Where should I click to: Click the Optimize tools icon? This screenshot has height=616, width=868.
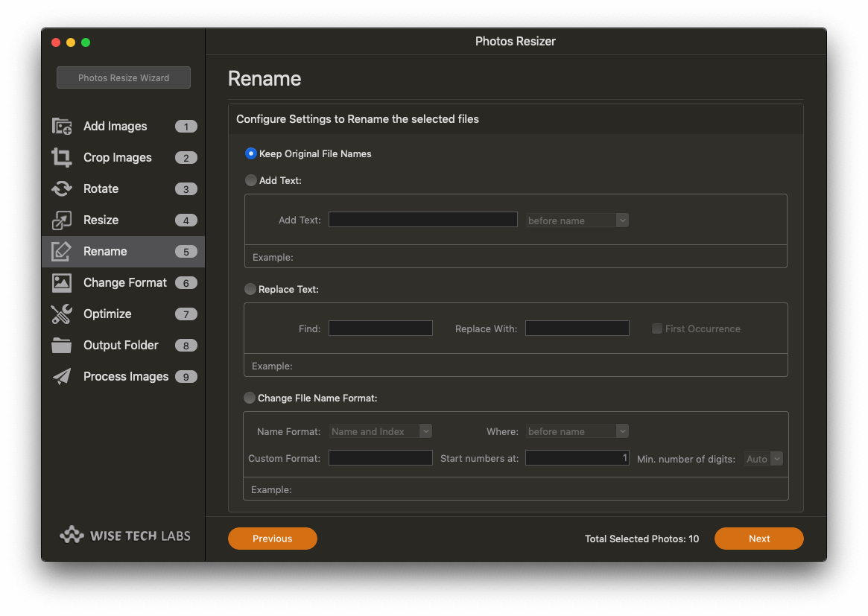61,314
